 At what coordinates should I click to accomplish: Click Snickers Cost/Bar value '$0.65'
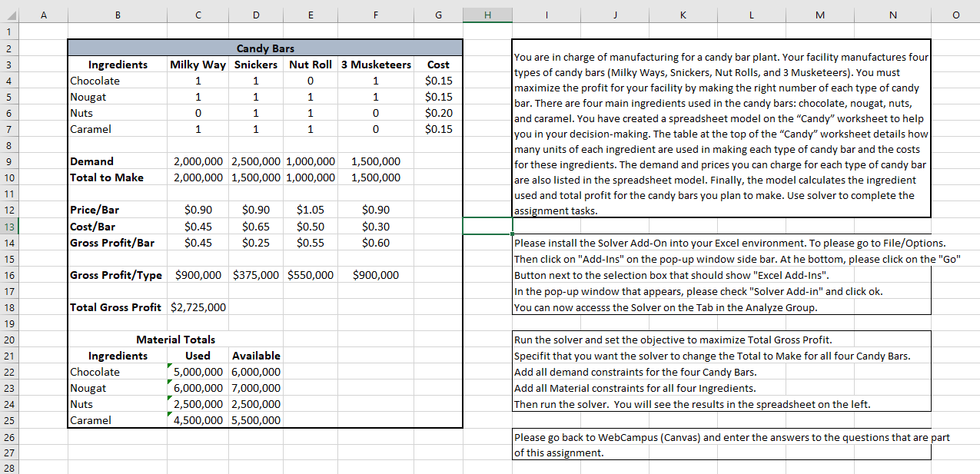[256, 227]
